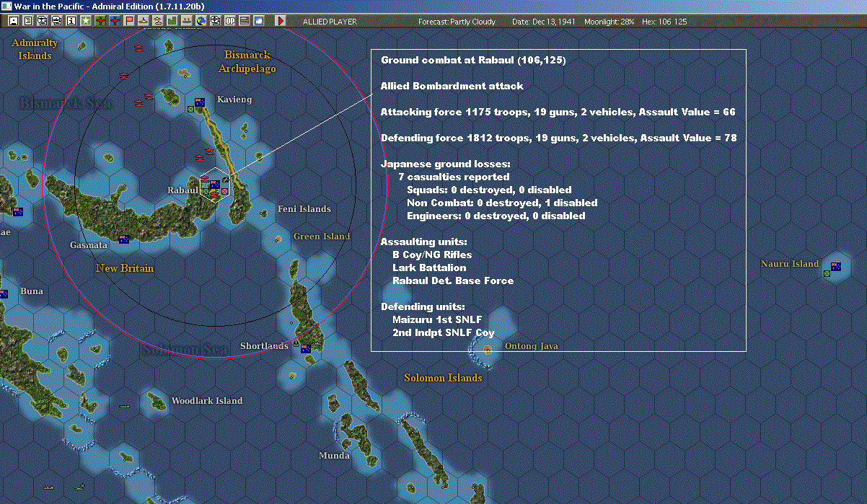Click red enemy unit marker at Rabaul

click(x=224, y=191)
